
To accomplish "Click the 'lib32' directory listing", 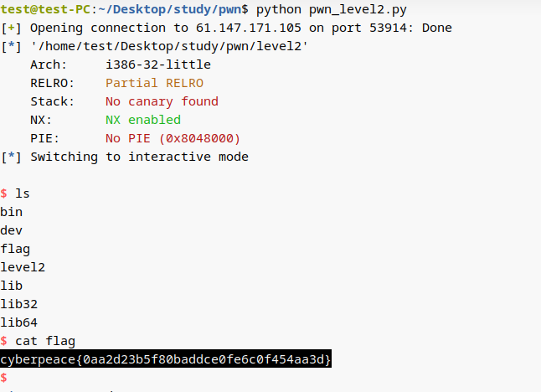I will click(19, 304).
